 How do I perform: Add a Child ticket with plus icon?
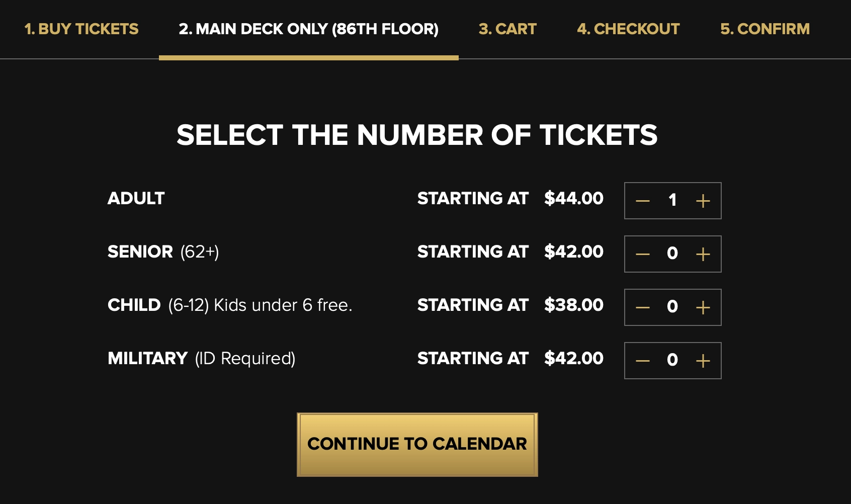tap(703, 308)
